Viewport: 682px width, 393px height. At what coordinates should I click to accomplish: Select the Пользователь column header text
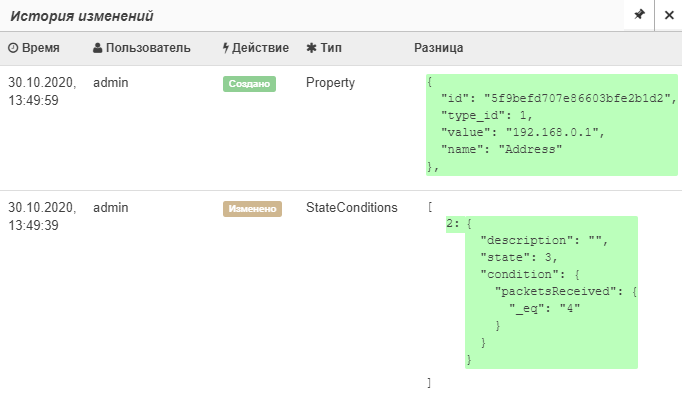point(148,48)
